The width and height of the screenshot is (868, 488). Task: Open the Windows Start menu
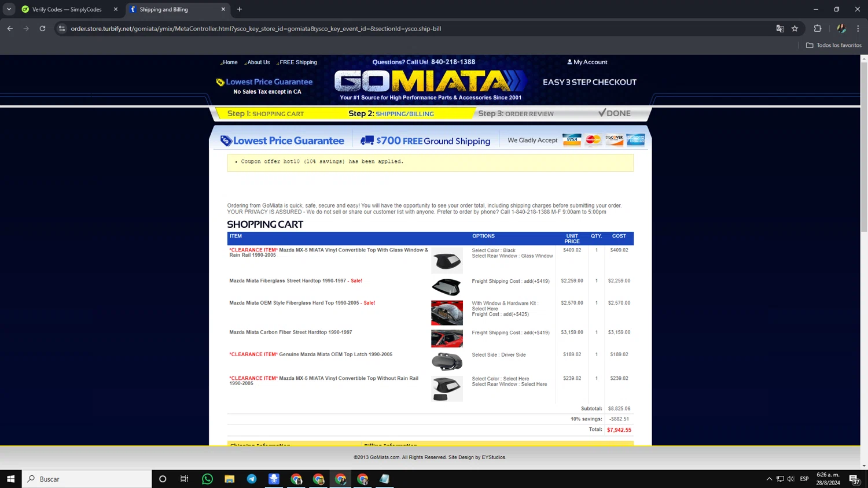[x=10, y=479]
